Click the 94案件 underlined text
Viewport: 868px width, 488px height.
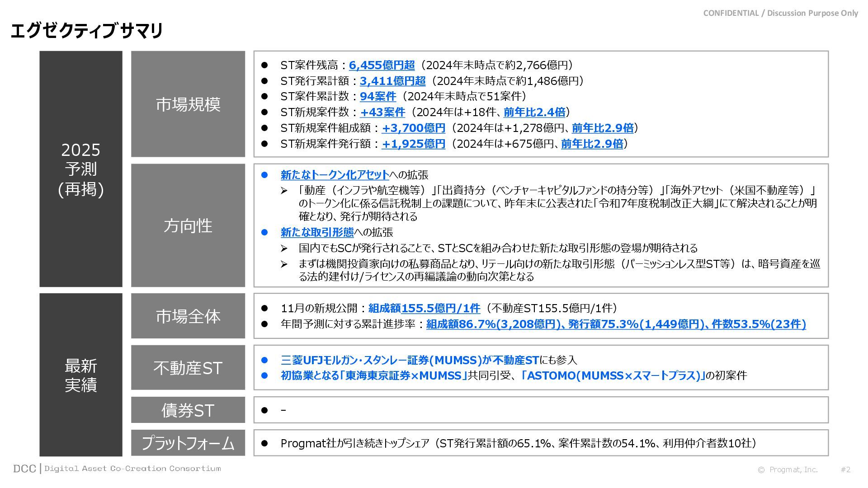click(377, 96)
